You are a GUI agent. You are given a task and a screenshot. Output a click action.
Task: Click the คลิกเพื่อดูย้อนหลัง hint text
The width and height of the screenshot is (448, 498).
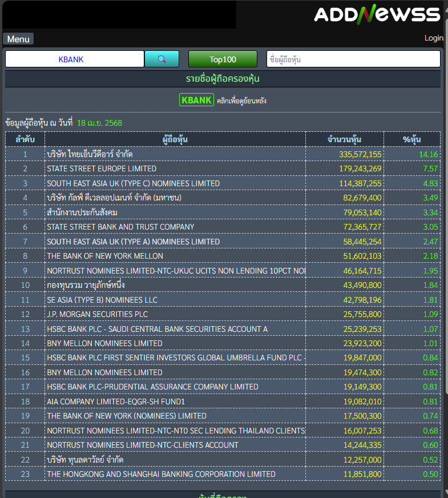(x=241, y=101)
